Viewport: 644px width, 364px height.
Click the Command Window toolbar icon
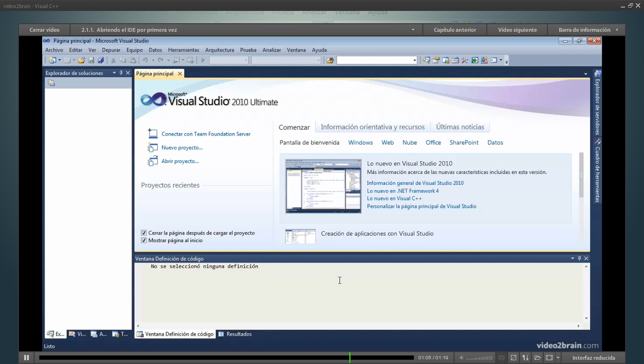[x=494, y=60]
